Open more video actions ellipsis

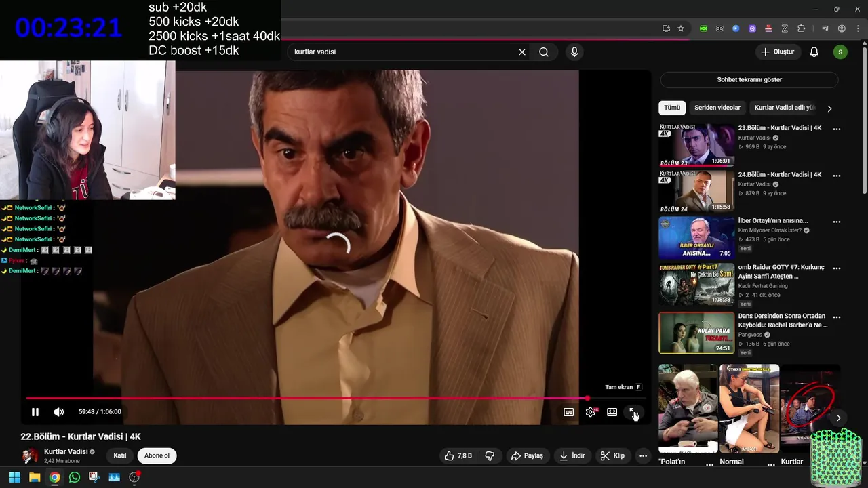(643, 455)
